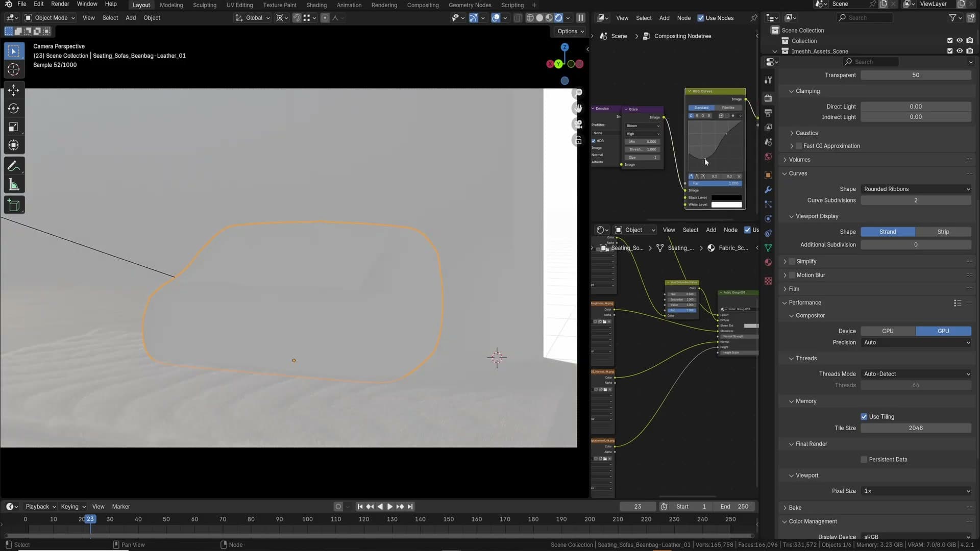The width and height of the screenshot is (980, 551).
Task: Open the Material properties tab
Action: [x=768, y=262]
